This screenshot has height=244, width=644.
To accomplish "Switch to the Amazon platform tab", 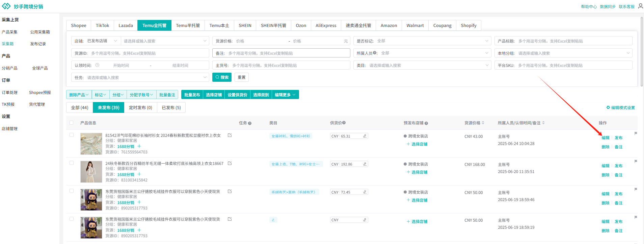I will 389,25.
